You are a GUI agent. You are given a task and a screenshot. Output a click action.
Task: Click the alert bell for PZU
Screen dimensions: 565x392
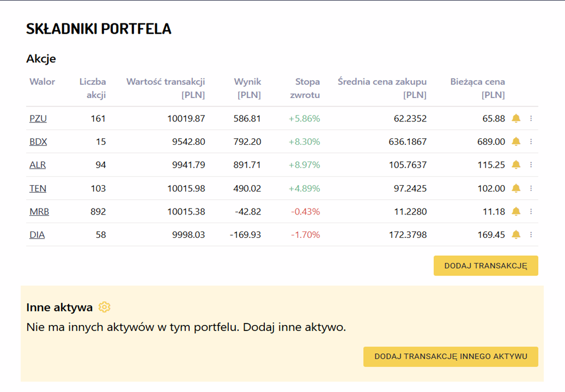click(x=516, y=118)
